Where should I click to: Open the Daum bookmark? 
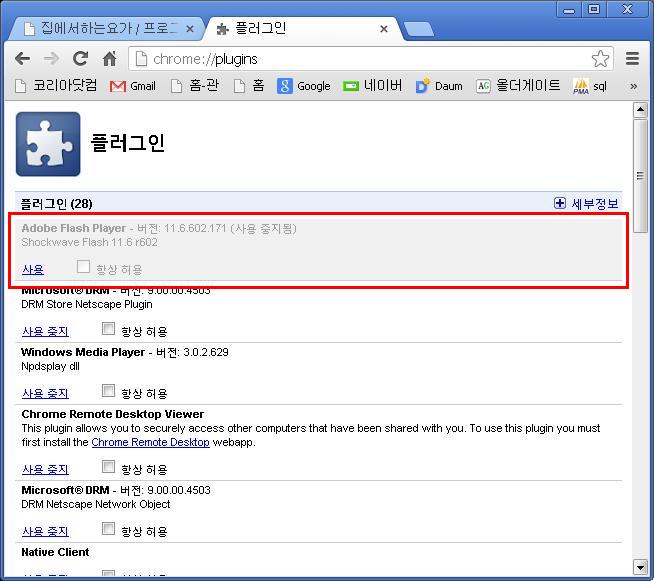click(x=439, y=86)
